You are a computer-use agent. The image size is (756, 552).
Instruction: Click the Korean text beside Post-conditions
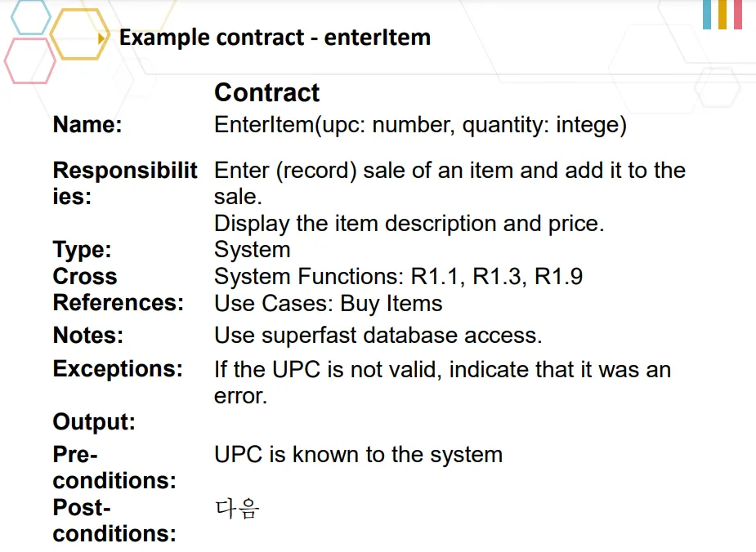[237, 509]
